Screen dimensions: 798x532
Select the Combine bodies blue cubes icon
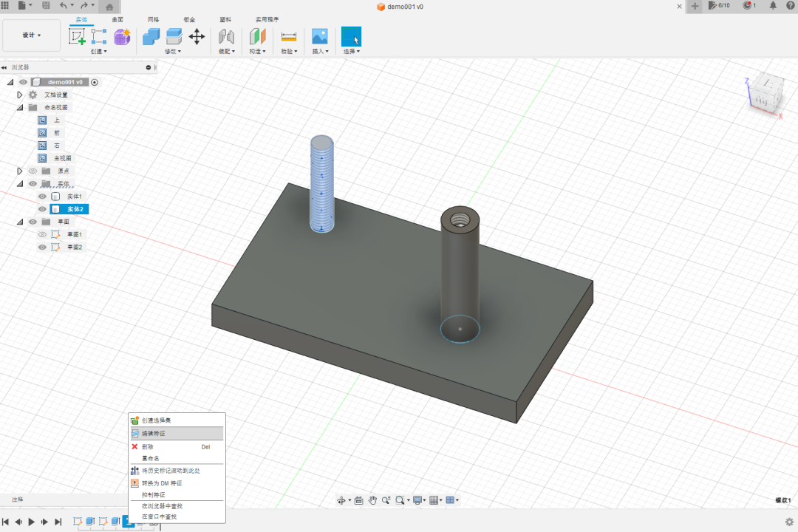151,37
